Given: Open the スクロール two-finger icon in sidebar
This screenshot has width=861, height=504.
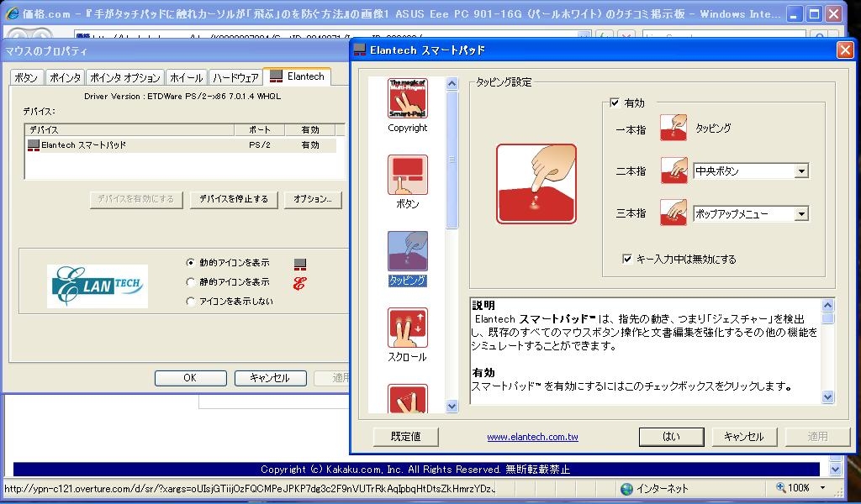Looking at the screenshot, I should tap(408, 328).
